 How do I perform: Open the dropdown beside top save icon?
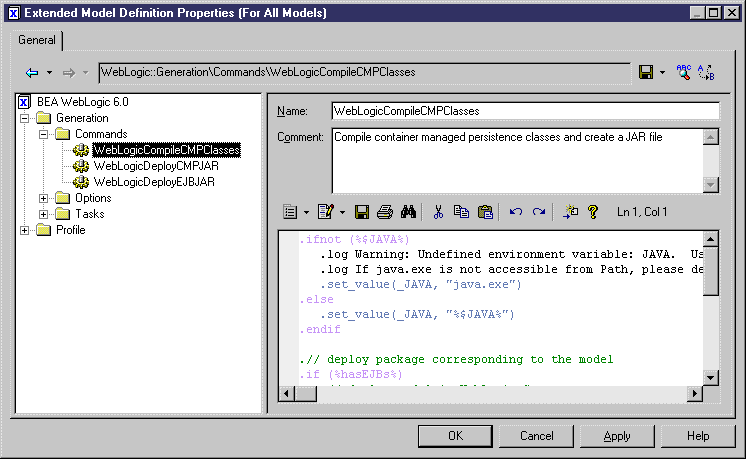click(x=662, y=73)
